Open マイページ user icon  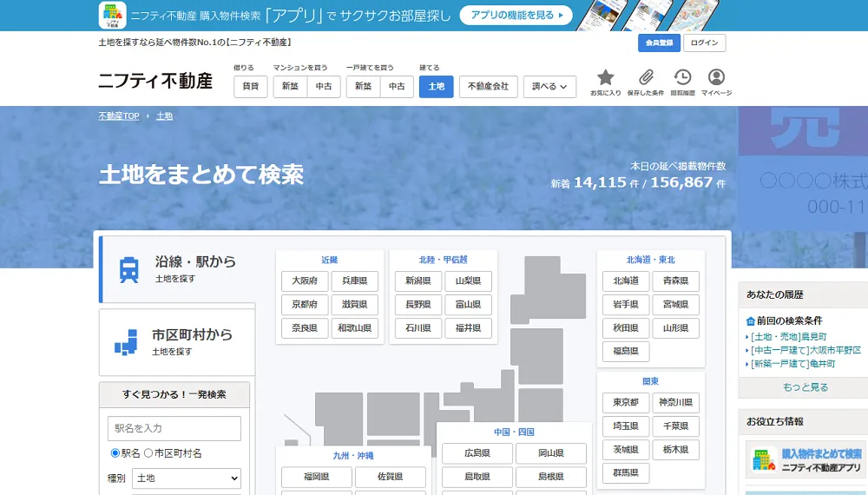tap(716, 77)
